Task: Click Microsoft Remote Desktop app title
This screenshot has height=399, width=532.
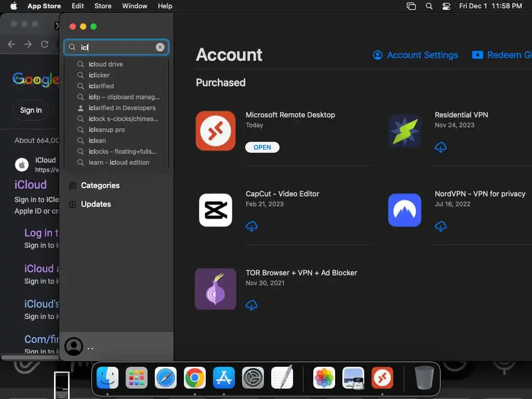Action: 290,115
